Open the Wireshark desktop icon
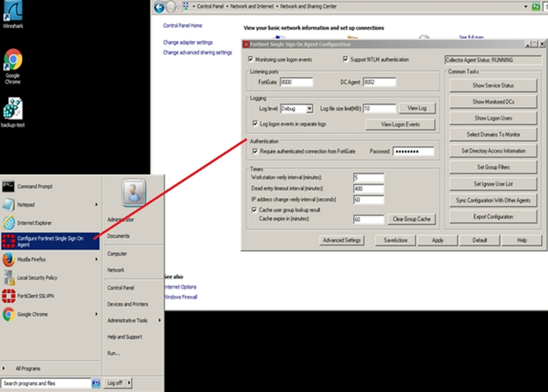 [x=12, y=14]
